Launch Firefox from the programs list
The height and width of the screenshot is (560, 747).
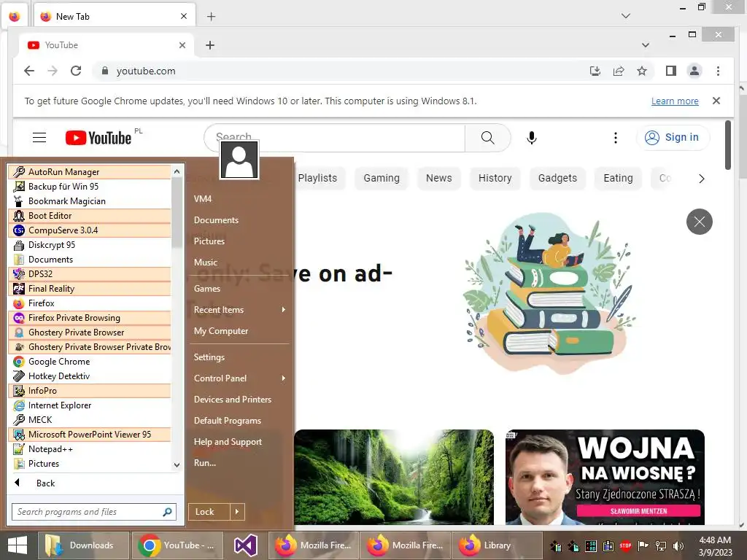pyautogui.click(x=90, y=303)
